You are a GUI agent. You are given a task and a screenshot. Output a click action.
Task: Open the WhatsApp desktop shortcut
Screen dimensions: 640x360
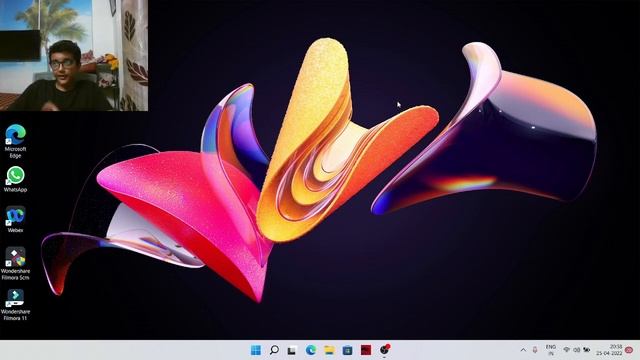pos(16,179)
